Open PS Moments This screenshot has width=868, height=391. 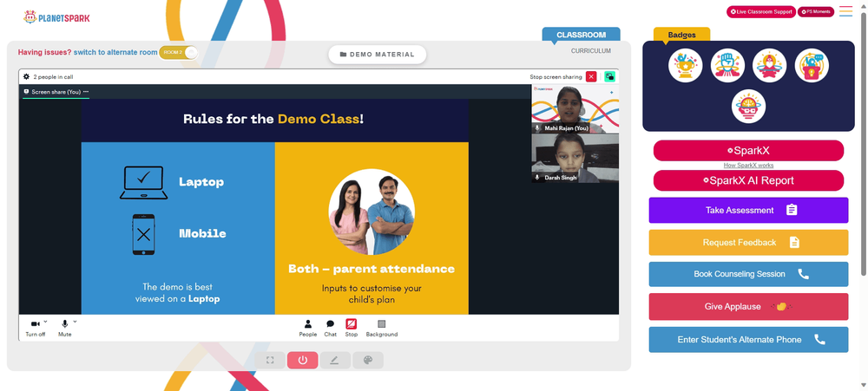coord(815,11)
